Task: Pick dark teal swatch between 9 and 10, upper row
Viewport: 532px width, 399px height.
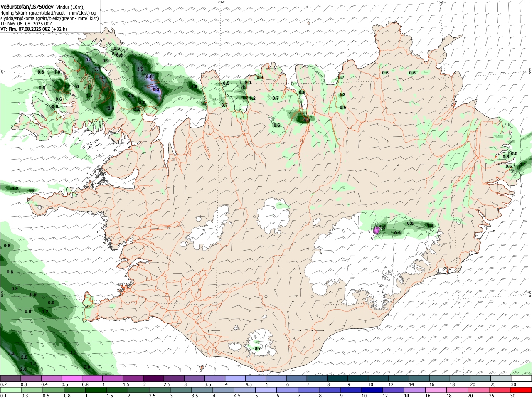Action: click(358, 379)
